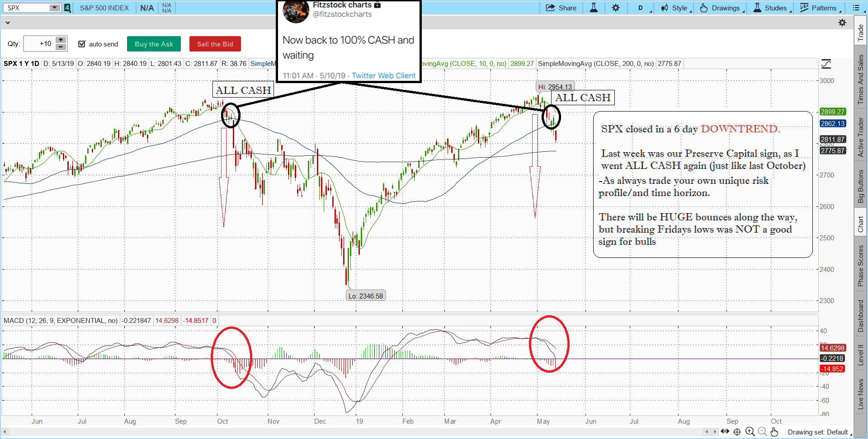Collapse the order panel using the chevron
This screenshot has width=868, height=439.
tap(8, 22)
